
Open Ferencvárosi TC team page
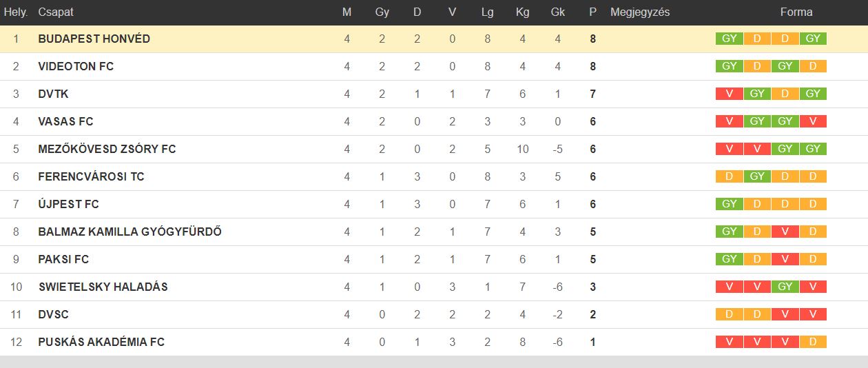tap(91, 177)
